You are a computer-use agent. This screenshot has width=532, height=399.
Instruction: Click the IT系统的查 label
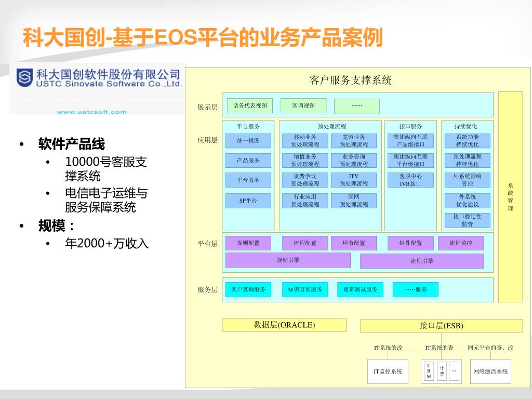click(440, 348)
